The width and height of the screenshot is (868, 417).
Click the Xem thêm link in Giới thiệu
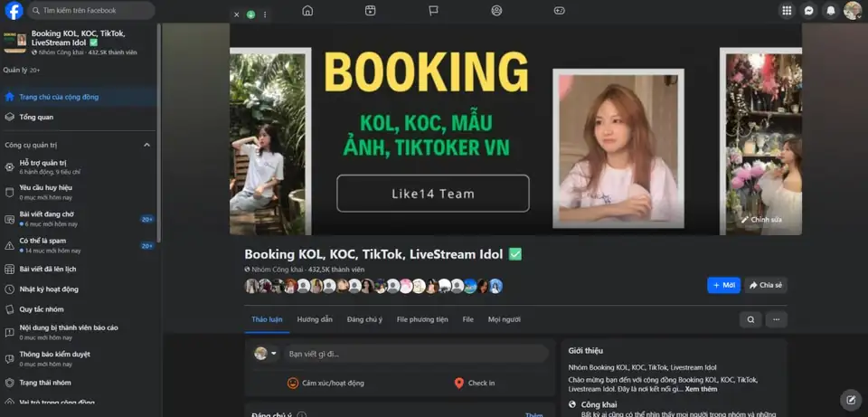pos(701,389)
